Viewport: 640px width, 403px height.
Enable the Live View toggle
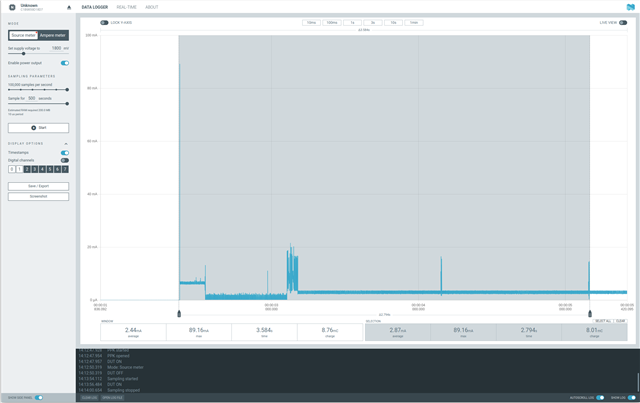pyautogui.click(x=622, y=22)
